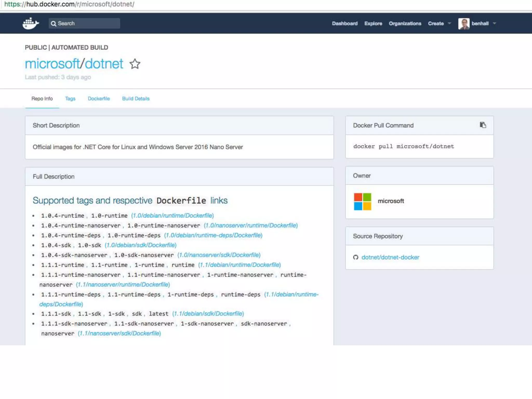The height and width of the screenshot is (399, 532).
Task: Open the Dockerfile tab
Action: [99, 99]
